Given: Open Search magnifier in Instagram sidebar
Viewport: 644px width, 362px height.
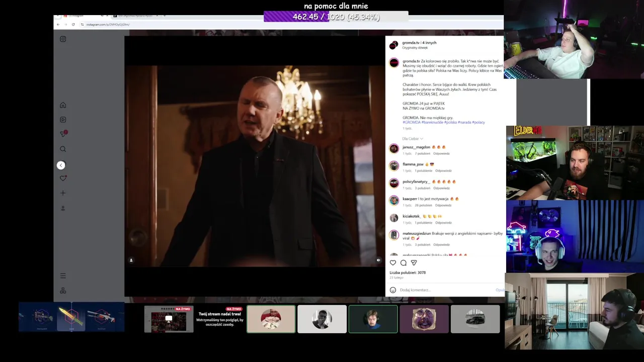Looking at the screenshot, I should [63, 149].
